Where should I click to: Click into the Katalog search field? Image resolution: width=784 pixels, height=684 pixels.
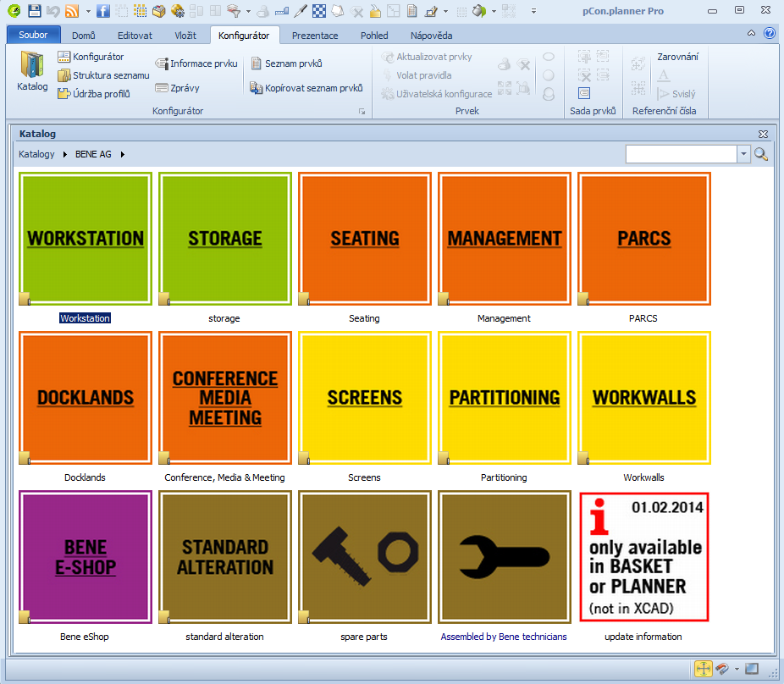[x=681, y=154]
